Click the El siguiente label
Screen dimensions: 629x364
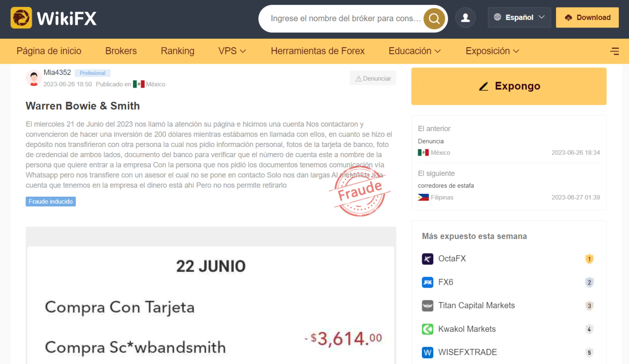click(436, 174)
